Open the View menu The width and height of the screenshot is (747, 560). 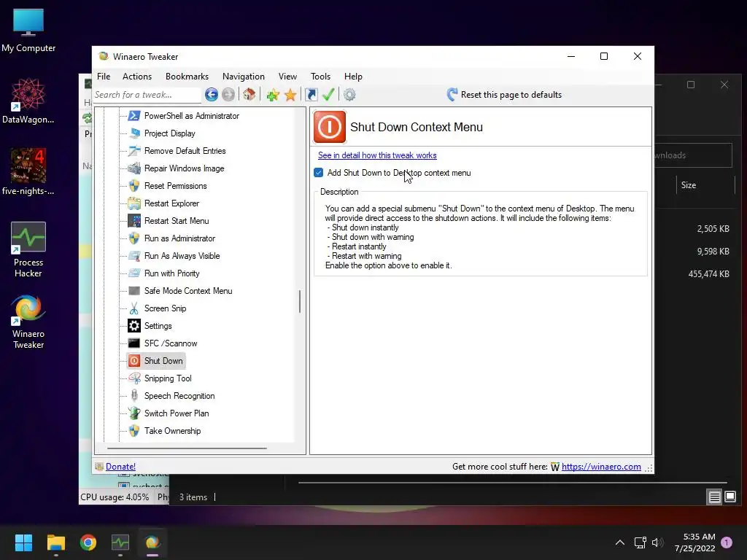click(287, 77)
